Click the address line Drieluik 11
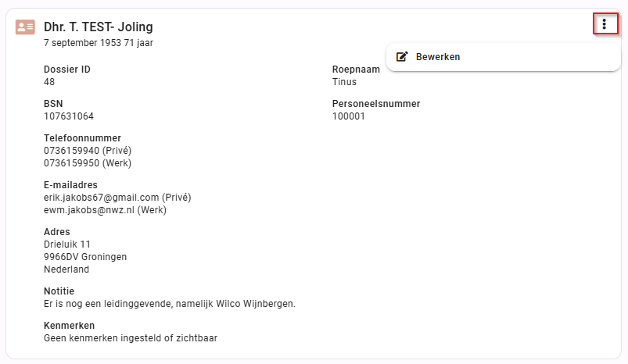The image size is (628, 364). click(x=67, y=244)
